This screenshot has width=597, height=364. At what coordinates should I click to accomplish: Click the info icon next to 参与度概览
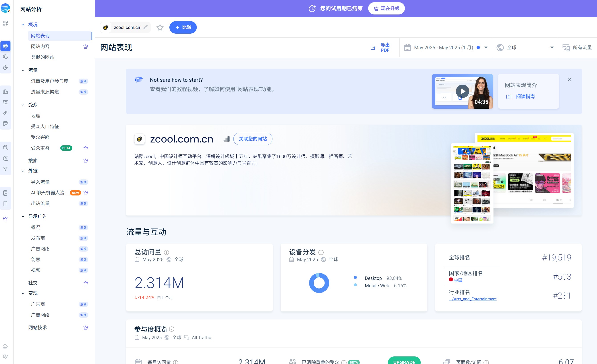[x=172, y=329]
